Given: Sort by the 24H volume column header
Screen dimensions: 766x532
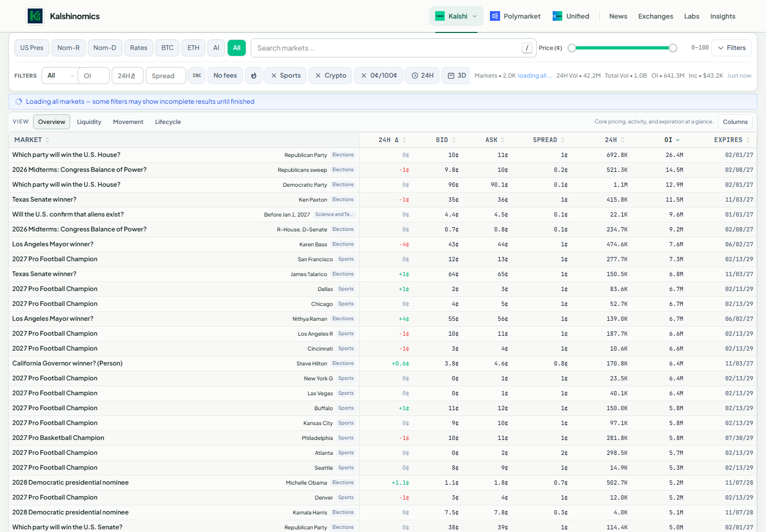Looking at the screenshot, I should (614, 140).
